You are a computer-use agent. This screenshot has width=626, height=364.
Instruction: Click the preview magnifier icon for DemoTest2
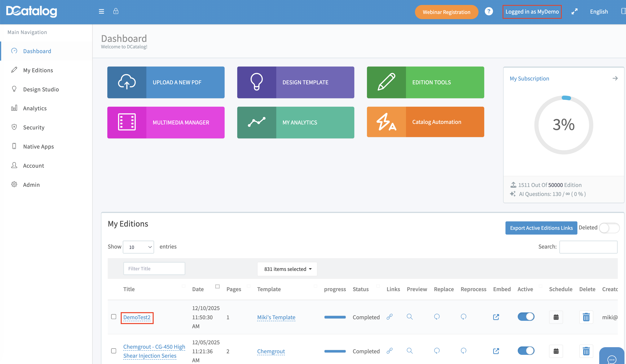click(410, 317)
